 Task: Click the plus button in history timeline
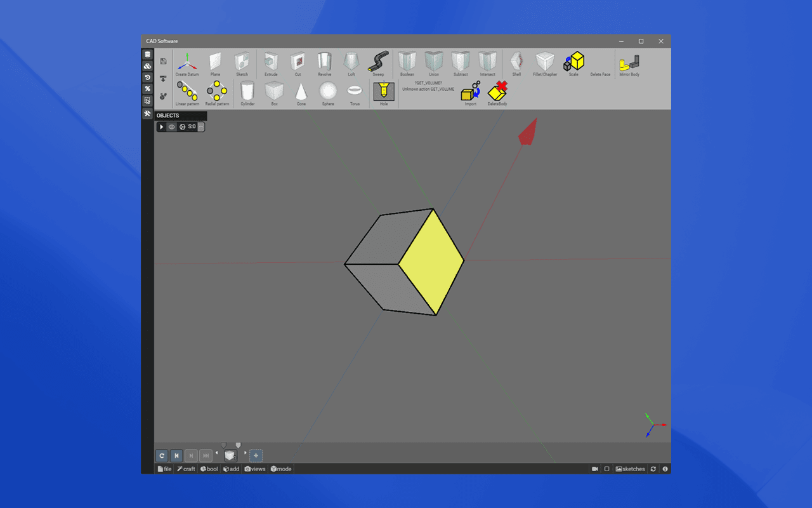(x=256, y=455)
